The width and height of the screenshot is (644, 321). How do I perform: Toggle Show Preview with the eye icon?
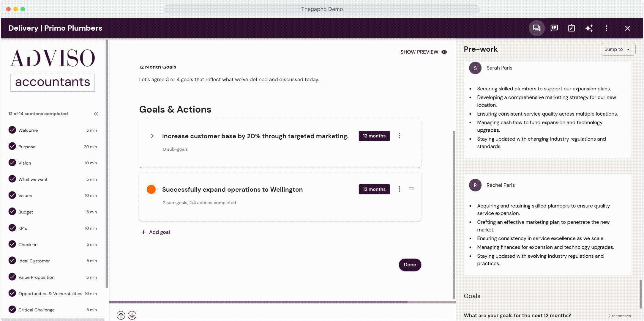tap(444, 52)
